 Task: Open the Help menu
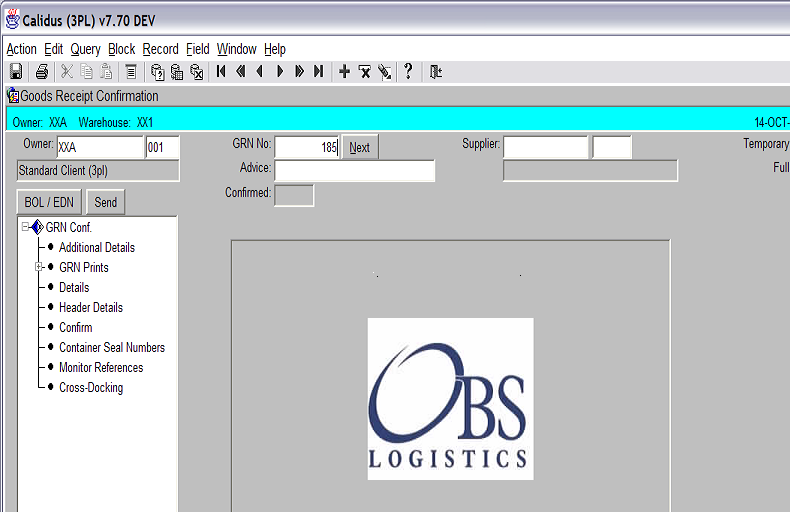[x=275, y=49]
